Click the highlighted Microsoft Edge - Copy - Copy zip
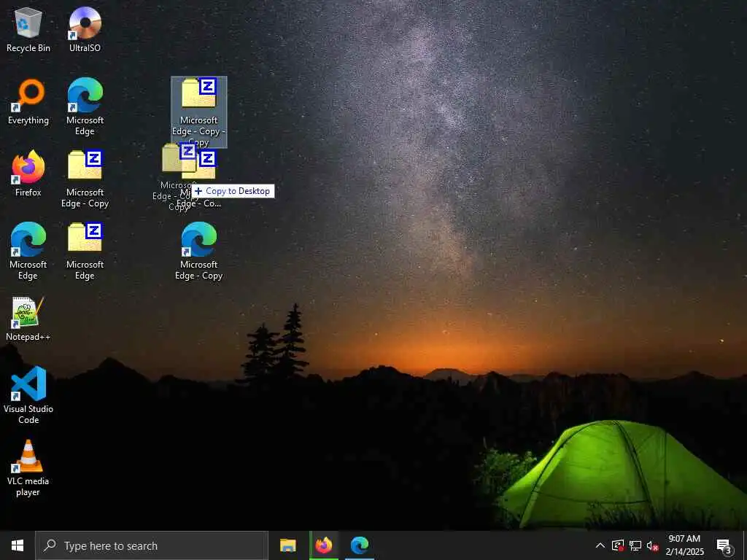This screenshot has height=560, width=747. [x=198, y=112]
